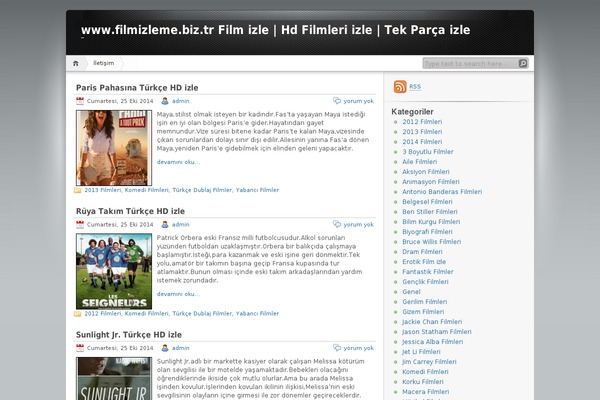Open the site title header link
This screenshot has width=600, height=400.
tap(276, 30)
